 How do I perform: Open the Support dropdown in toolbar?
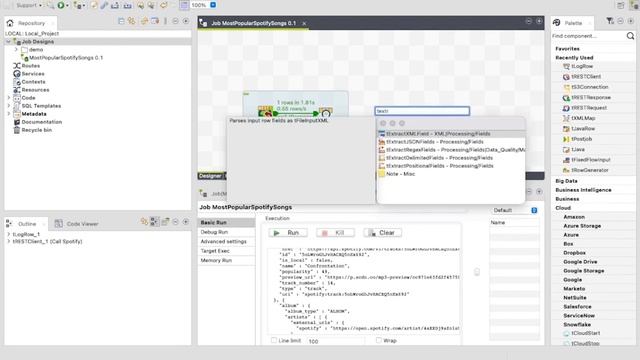29,5
